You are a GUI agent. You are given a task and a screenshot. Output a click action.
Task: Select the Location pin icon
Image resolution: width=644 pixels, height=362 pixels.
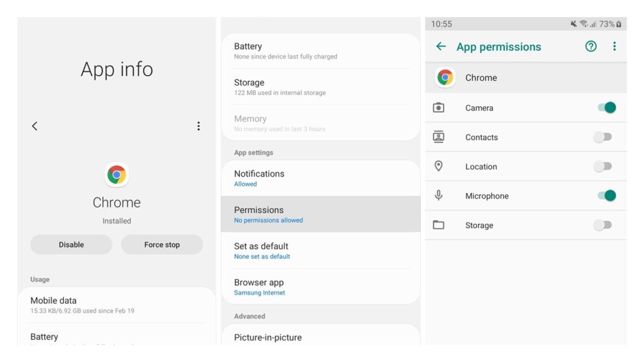[440, 167]
